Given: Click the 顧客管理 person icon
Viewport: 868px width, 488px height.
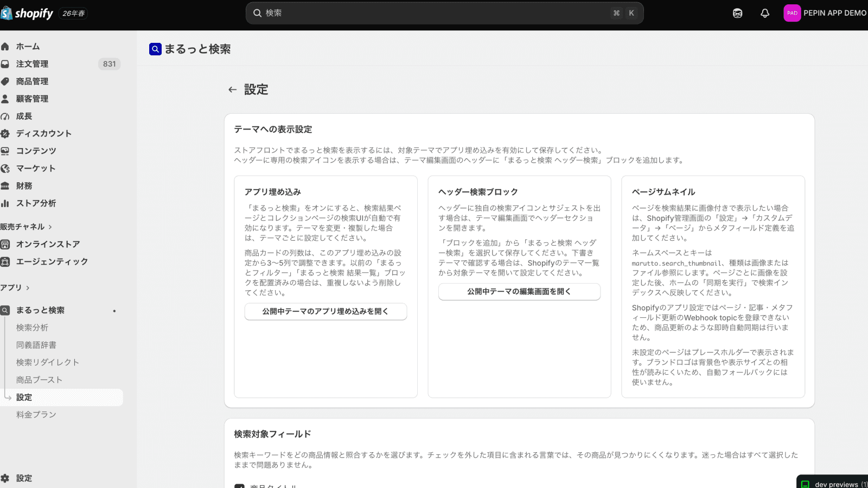Looking at the screenshot, I should 5,99.
